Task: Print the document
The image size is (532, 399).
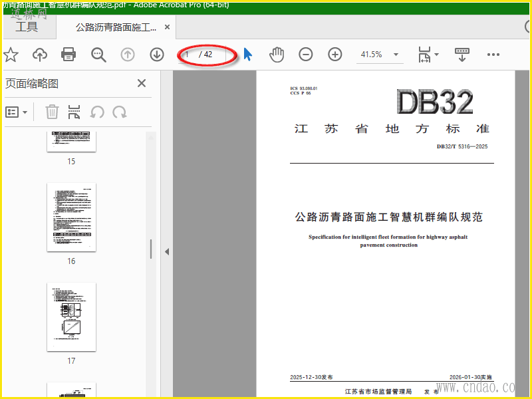Action: (68, 55)
